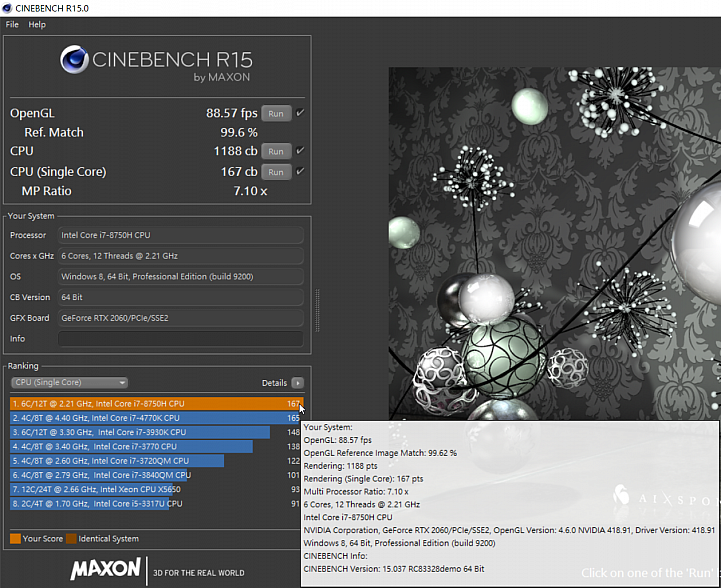Click the rendered scene preview image
The height and width of the screenshot is (588, 721).
[555, 244]
